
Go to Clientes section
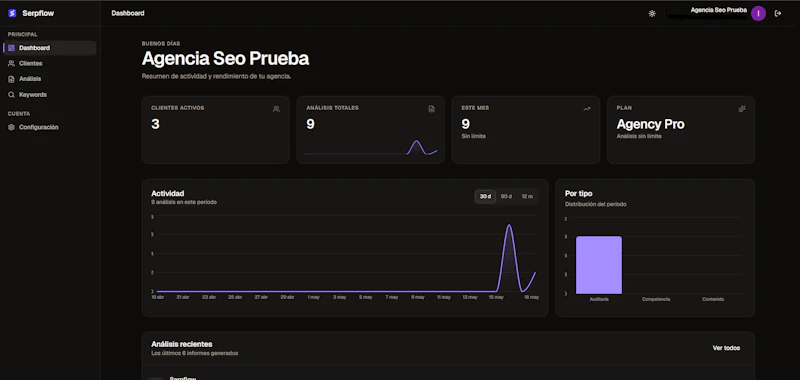(49, 64)
